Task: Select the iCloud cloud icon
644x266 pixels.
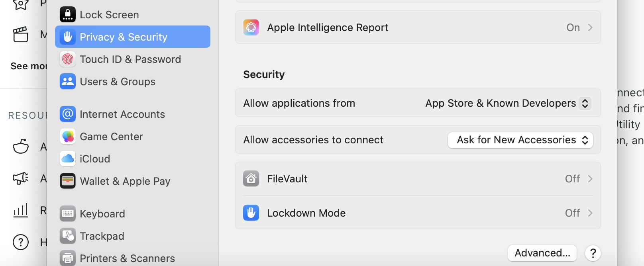Action: click(68, 159)
